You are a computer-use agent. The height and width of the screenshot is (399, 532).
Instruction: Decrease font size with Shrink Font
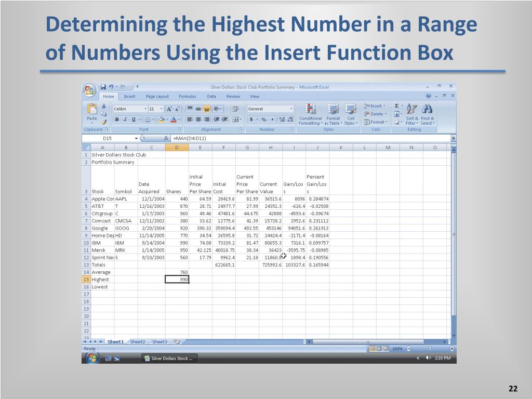click(177, 109)
